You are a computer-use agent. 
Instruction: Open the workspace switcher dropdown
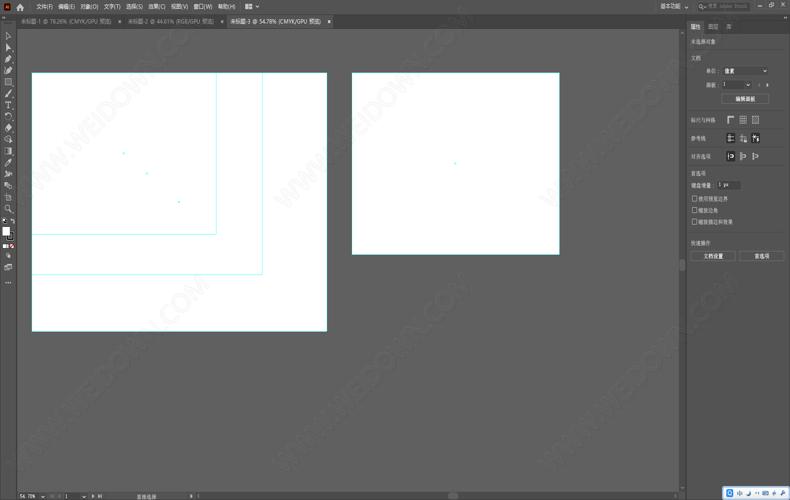click(x=674, y=7)
